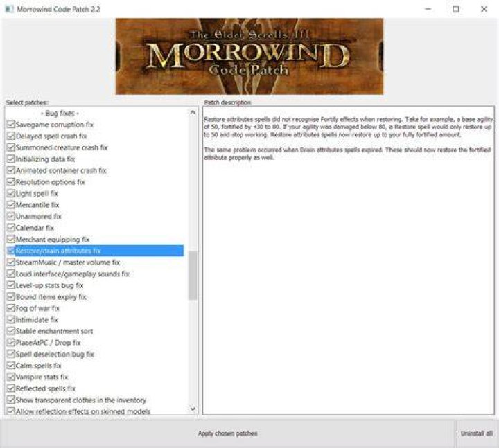Highlight the 'Fog of war fix' label
This screenshot has width=499, height=448.
[37, 308]
